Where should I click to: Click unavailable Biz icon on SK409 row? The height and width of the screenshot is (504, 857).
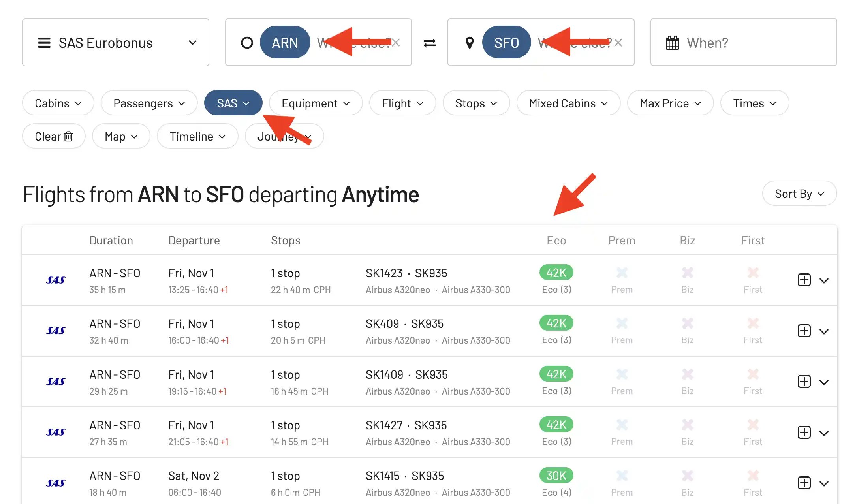point(687,323)
